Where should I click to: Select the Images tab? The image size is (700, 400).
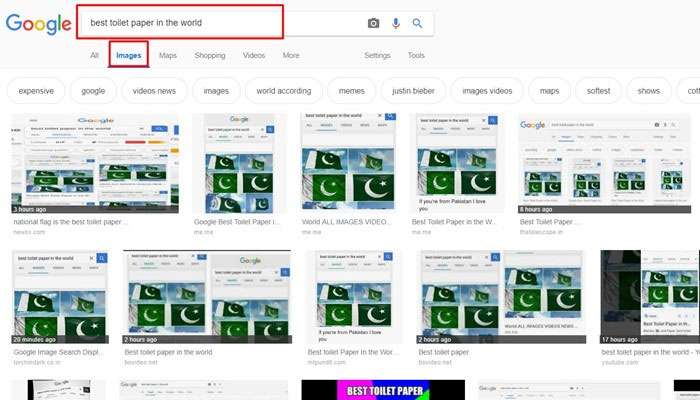[129, 55]
